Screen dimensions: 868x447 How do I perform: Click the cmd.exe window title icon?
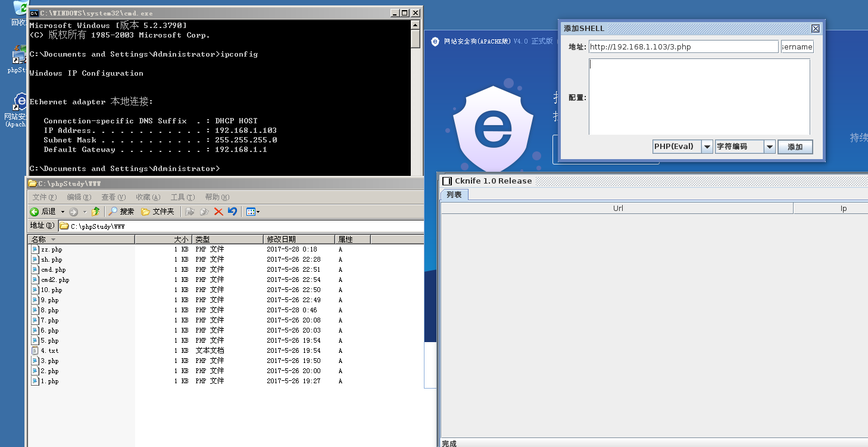pos(35,13)
